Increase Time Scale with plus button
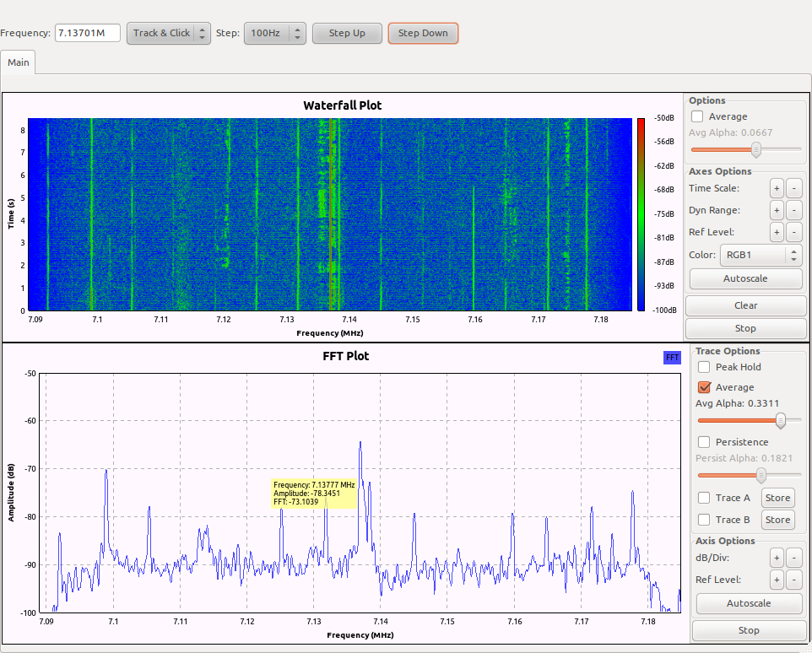Screen dimensions: 812x653 (x=777, y=188)
